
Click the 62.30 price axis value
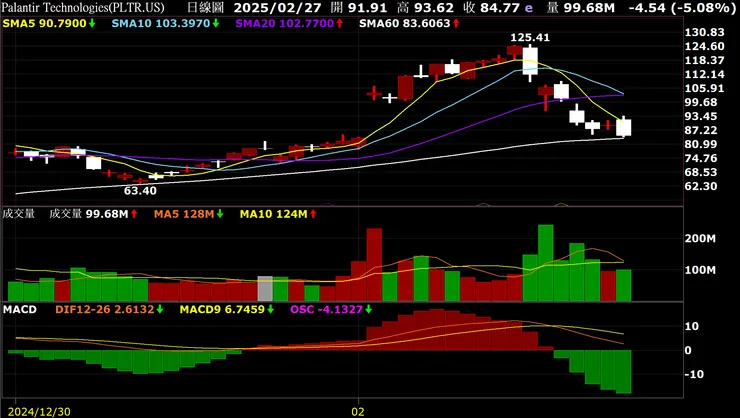click(x=701, y=186)
